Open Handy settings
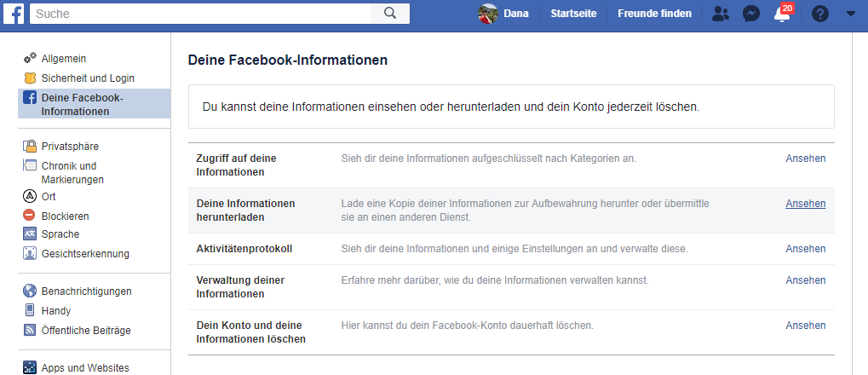The height and width of the screenshot is (375, 868). [x=56, y=311]
